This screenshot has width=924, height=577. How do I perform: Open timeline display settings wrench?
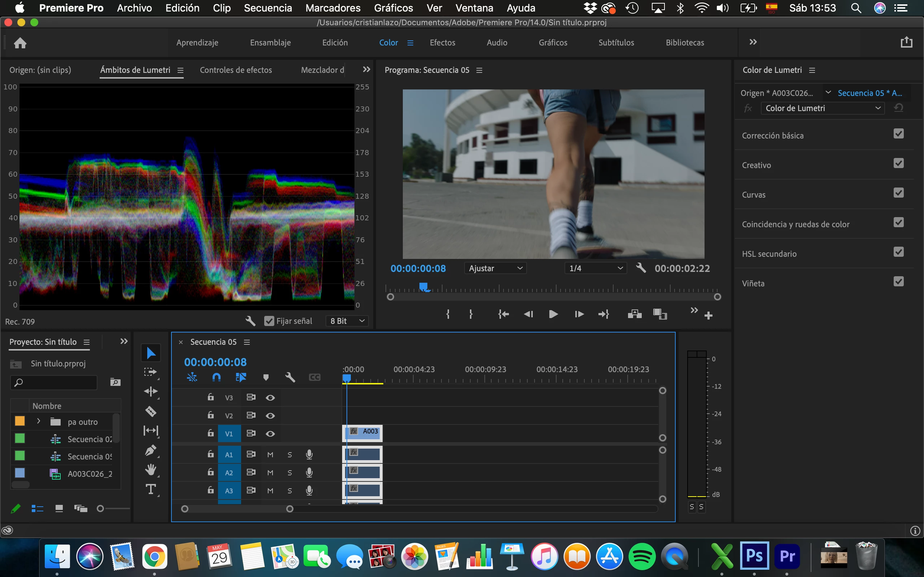tap(290, 378)
